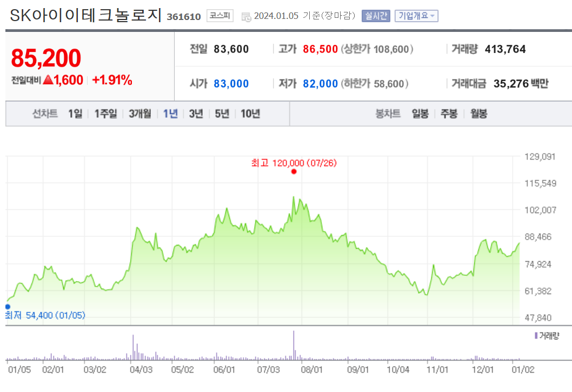Click the 고가 value 86,500
Screen dimensions: 572x392
tap(320, 49)
